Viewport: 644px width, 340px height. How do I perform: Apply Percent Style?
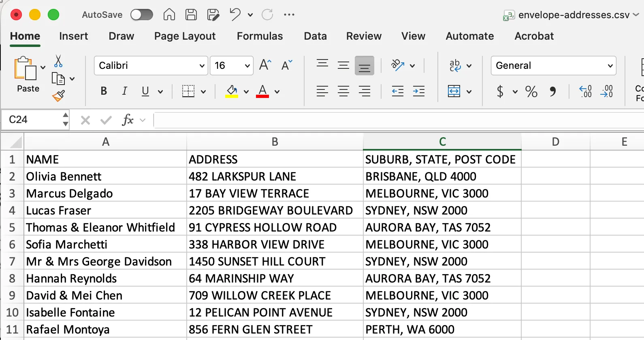[531, 91]
